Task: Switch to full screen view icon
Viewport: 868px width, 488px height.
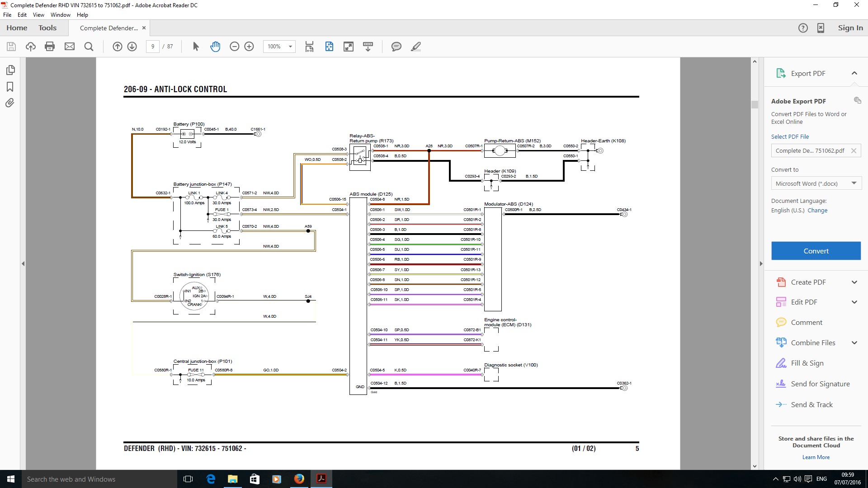Action: 349,47
